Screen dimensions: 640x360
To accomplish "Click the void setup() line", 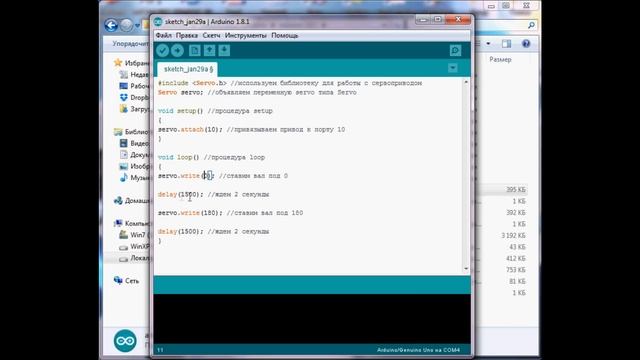I will [x=215, y=111].
